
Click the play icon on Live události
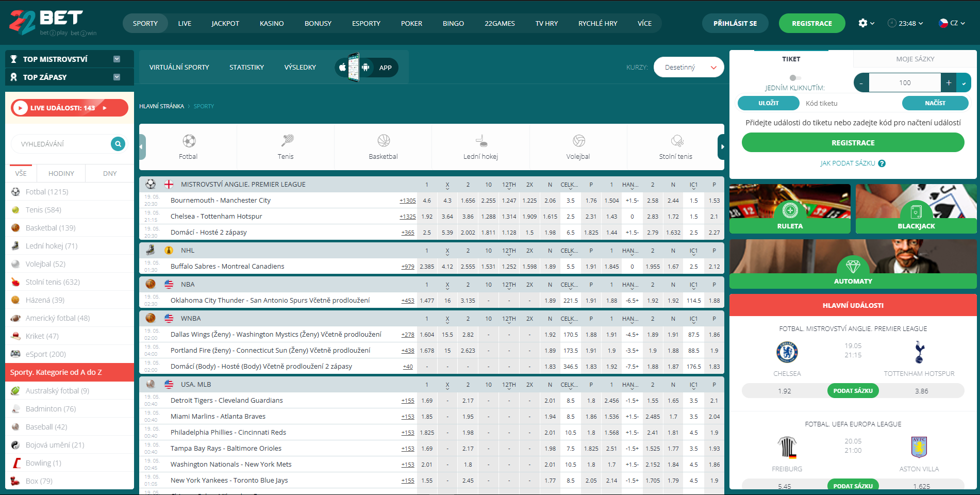click(x=20, y=108)
